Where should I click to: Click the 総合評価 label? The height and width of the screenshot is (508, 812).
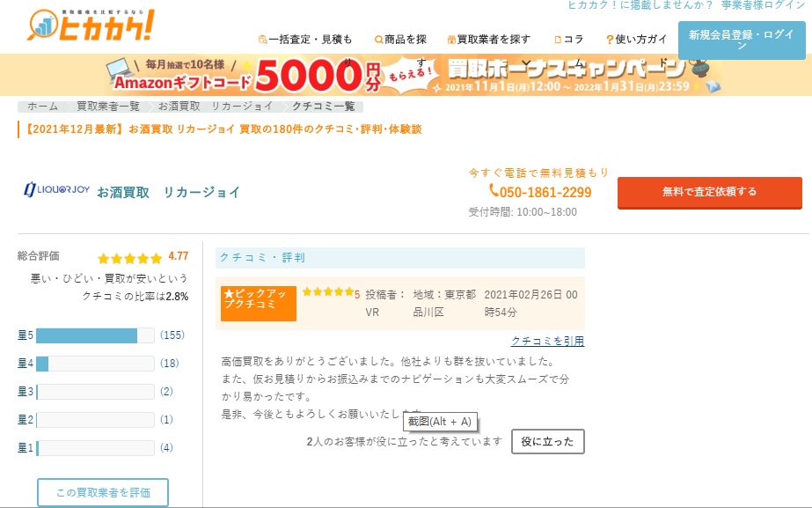39,255
